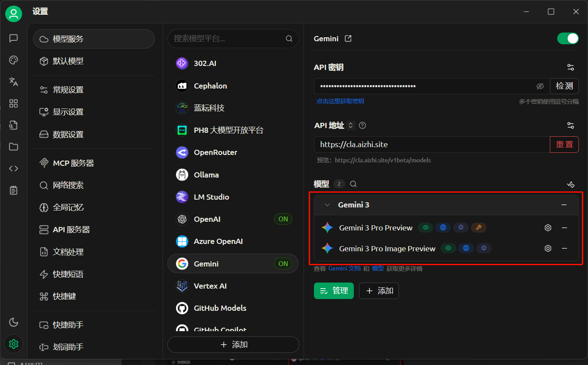This screenshot has height=365, width=588.
Task: Click tool-use wrench tag on Gemini 3 Pro Preview
Action: (x=479, y=227)
